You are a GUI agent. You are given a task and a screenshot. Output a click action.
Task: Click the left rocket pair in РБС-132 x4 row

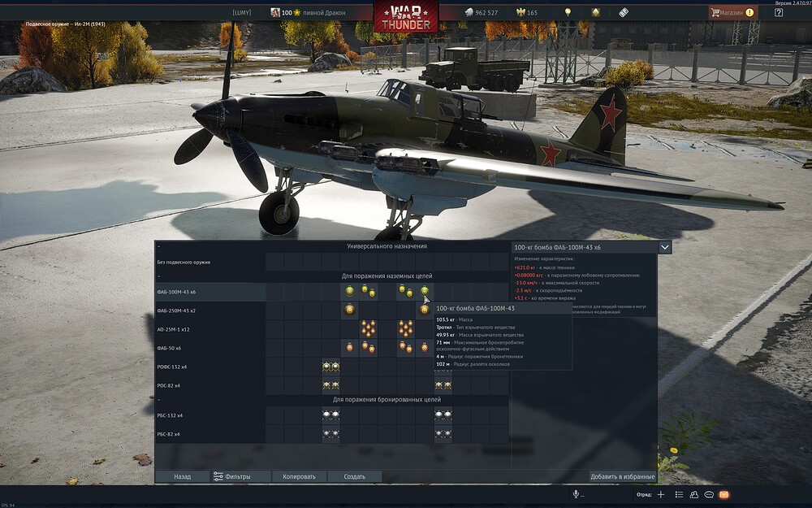[331, 415]
